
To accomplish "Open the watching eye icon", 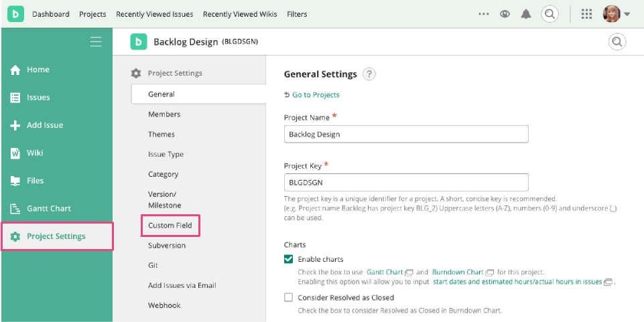I will (505, 14).
